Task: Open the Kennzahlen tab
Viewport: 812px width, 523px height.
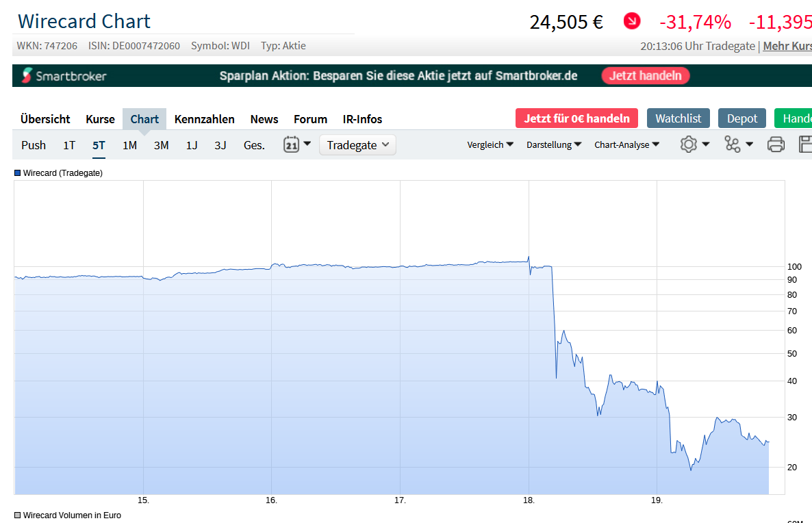Action: coord(204,119)
